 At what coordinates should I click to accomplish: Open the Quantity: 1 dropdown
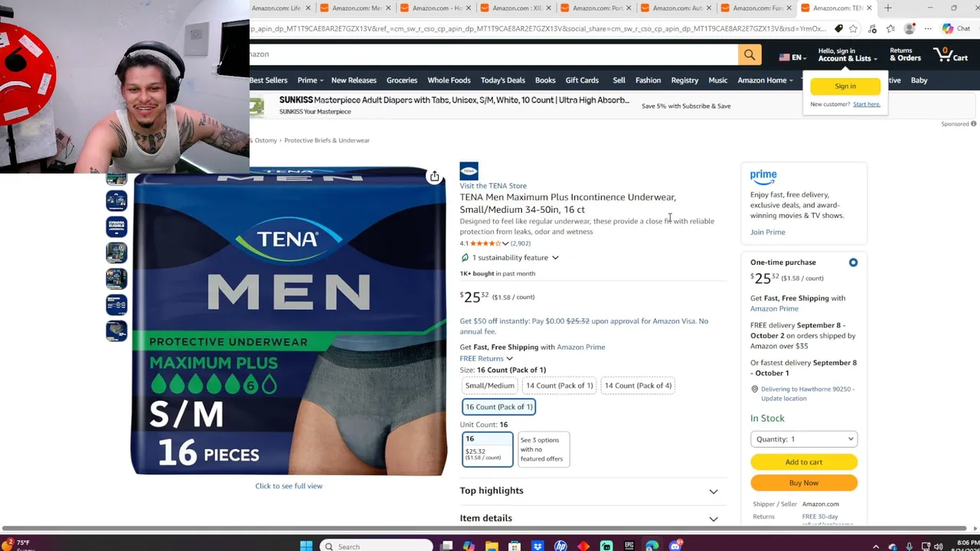pos(804,439)
